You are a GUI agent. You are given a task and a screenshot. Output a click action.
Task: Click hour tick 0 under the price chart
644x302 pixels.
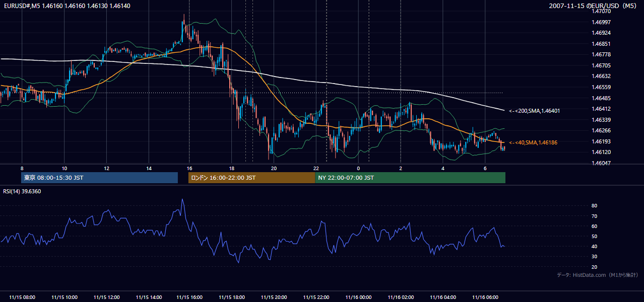(x=358, y=168)
